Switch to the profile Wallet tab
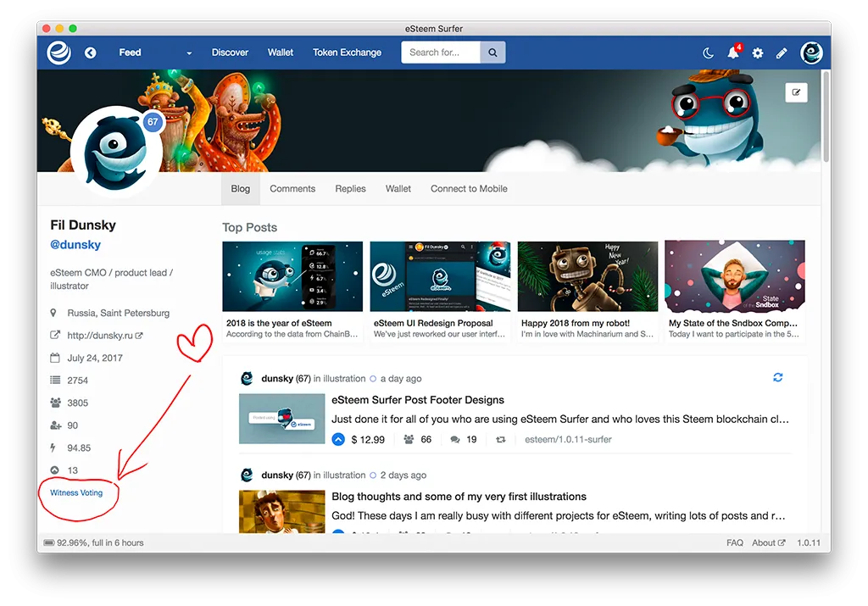 coord(398,189)
